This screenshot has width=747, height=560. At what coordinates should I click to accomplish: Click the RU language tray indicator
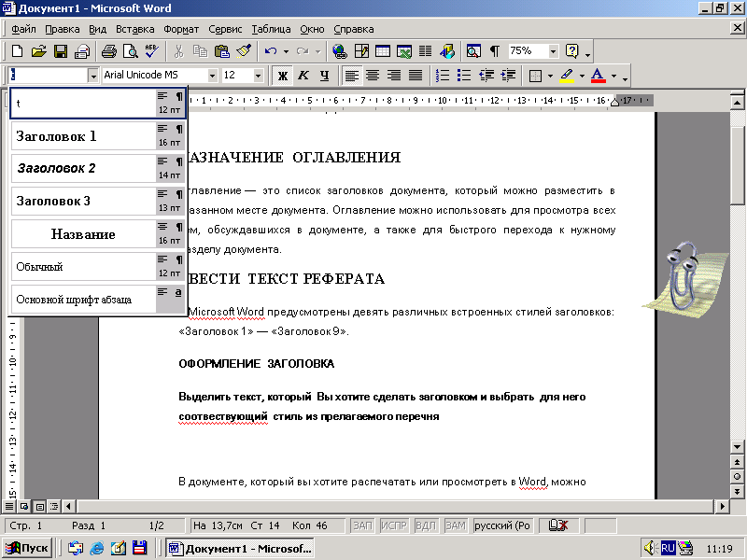(668, 548)
